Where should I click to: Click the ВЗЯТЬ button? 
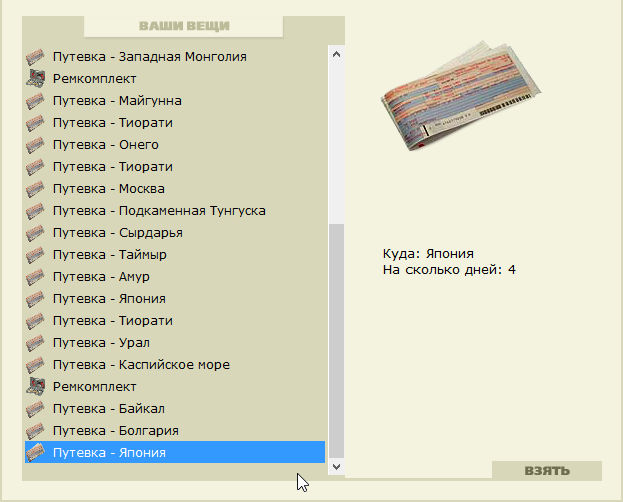pos(547,471)
